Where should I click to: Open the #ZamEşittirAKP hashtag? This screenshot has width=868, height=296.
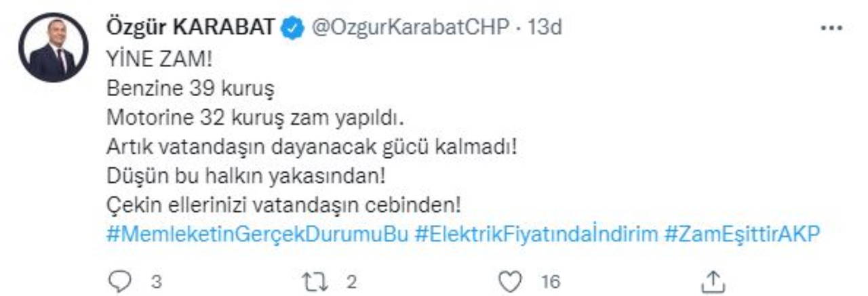coord(743,234)
